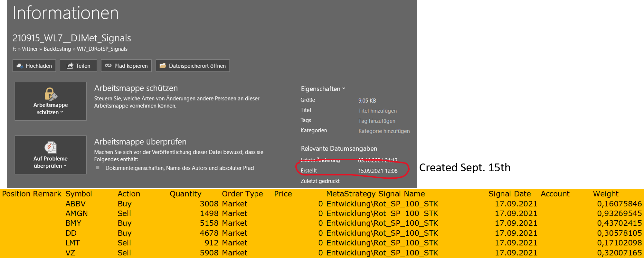This screenshot has height=258, width=644.
Task: Click the share arrow icon in Teilen
Action: tap(70, 66)
